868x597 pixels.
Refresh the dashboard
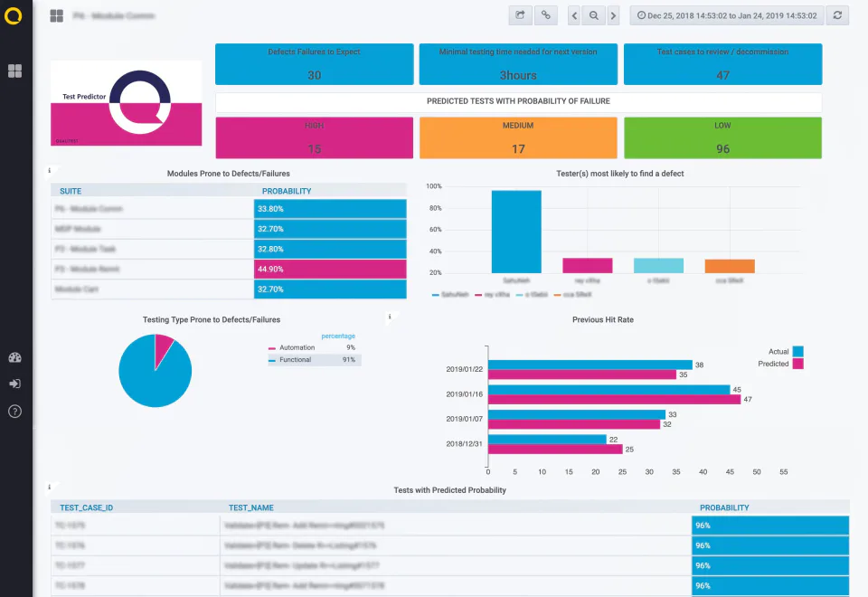[837, 15]
